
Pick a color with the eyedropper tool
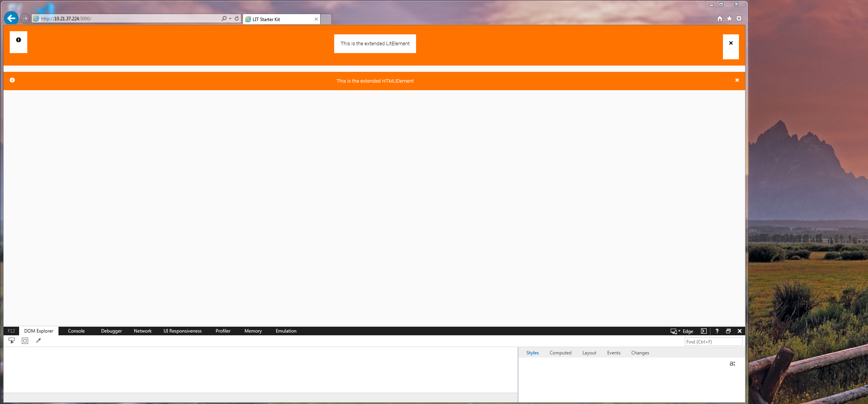point(39,340)
